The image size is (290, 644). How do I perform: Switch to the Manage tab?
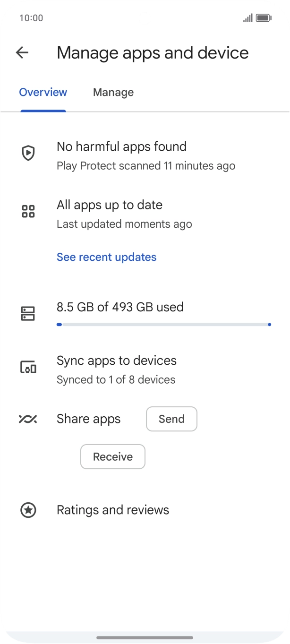point(113,93)
